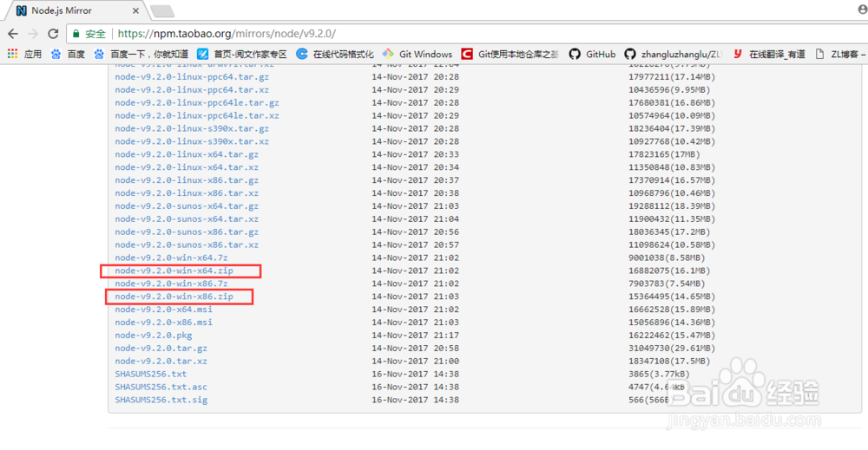Download node-v9.2.0-linux-ppc64.tar.xz
This screenshot has width=868, height=450.
192,89
